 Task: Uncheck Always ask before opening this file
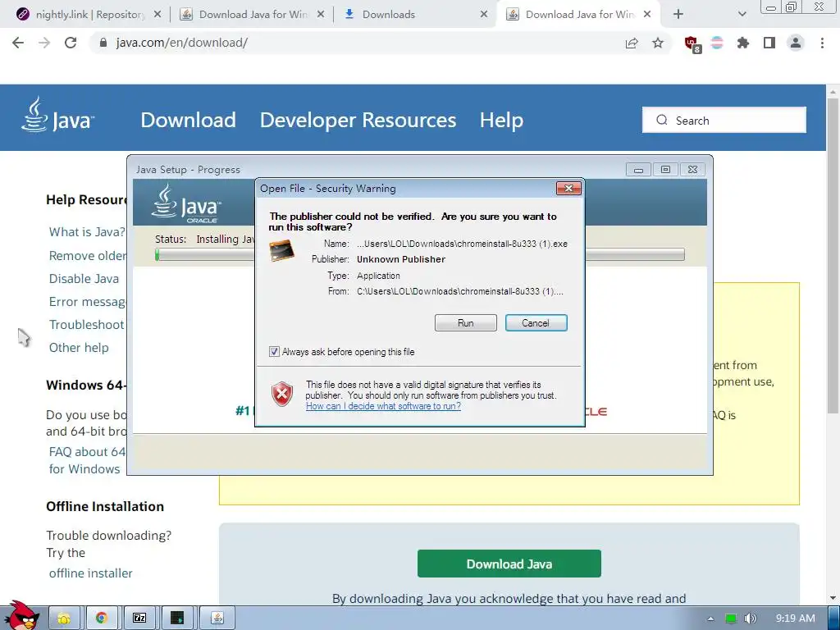[274, 352]
